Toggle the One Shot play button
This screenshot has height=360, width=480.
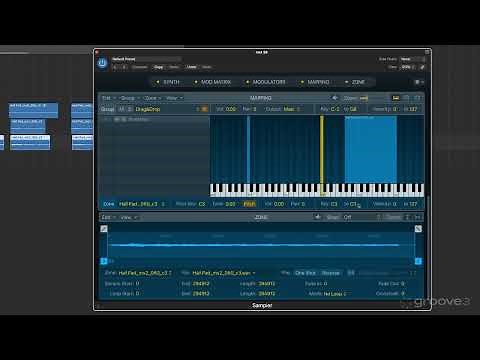[305, 273]
